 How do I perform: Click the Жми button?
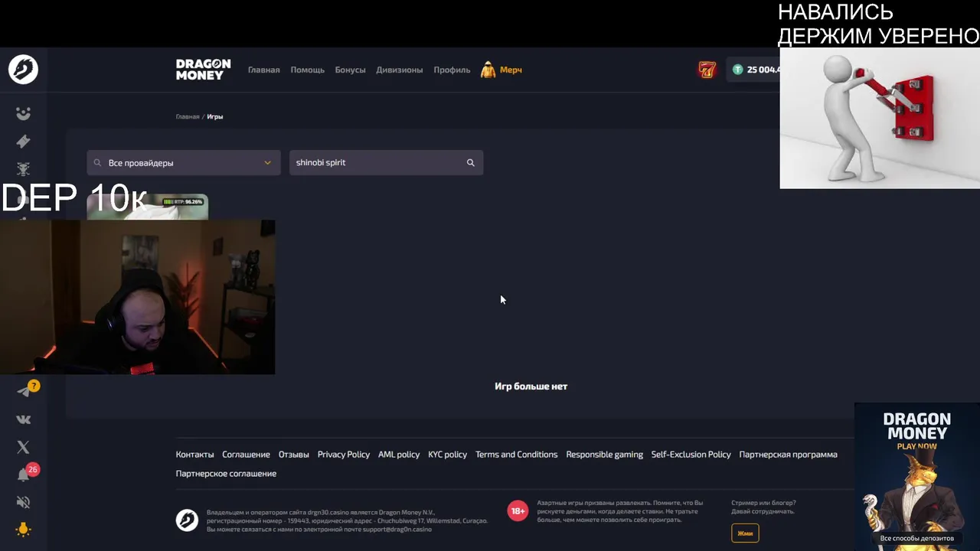[745, 533]
